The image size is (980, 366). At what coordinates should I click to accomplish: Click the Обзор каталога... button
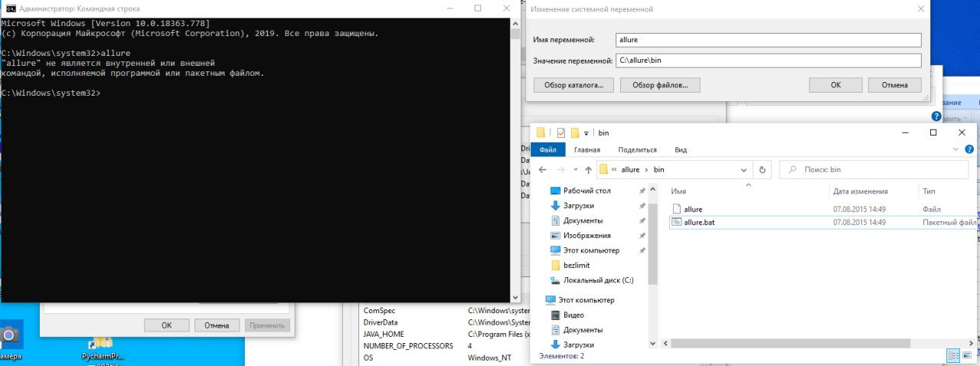(574, 85)
